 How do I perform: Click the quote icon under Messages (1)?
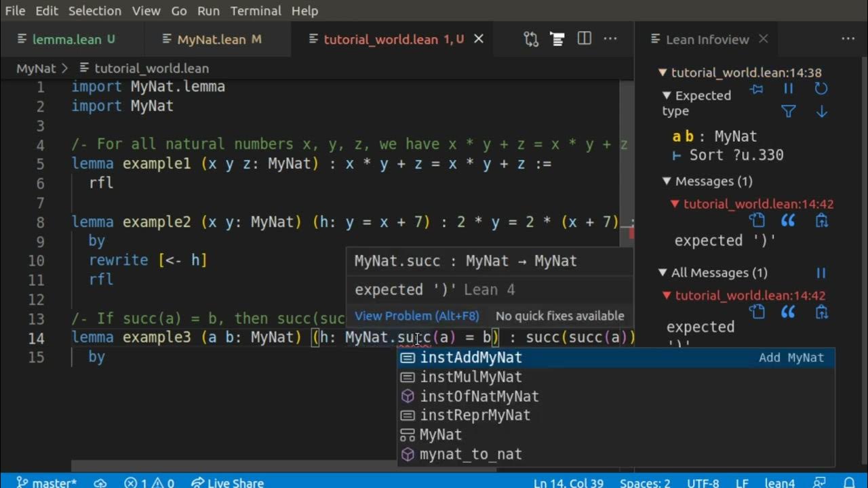pyautogui.click(x=789, y=220)
